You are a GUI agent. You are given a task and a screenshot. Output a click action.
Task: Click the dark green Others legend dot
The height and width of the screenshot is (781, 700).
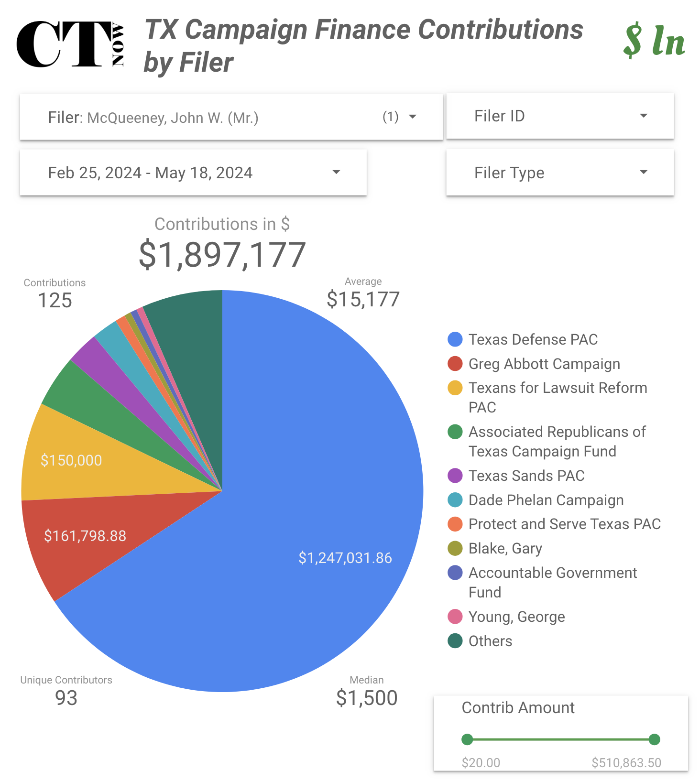coord(455,641)
